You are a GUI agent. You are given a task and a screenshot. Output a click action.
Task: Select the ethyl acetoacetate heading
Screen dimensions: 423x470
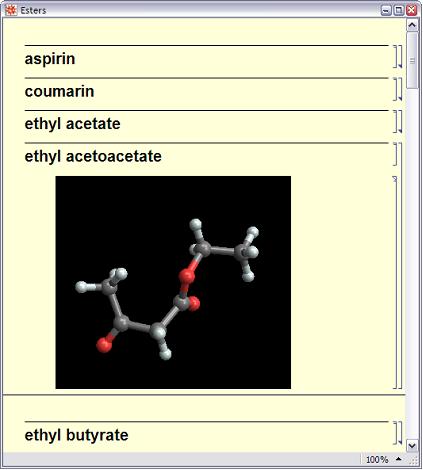point(93,156)
